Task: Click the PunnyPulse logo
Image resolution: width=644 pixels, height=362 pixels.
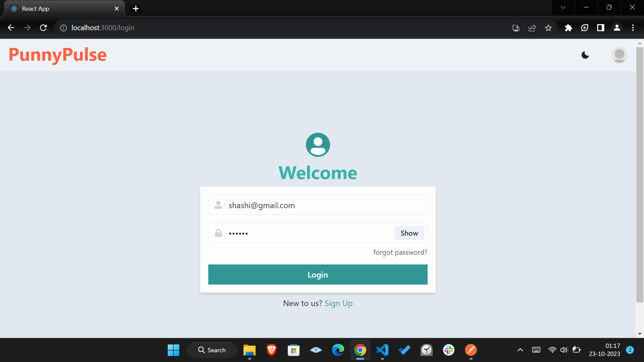Action: click(x=58, y=55)
